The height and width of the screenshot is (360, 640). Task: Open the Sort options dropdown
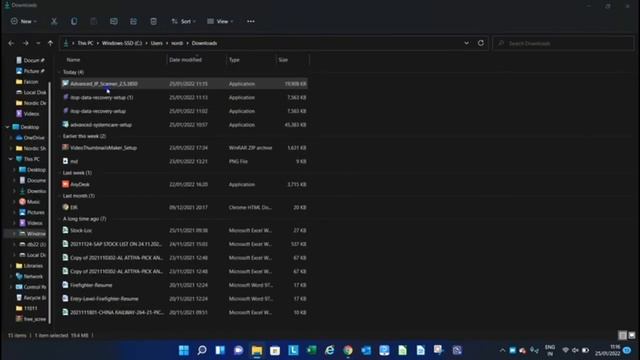[183, 21]
